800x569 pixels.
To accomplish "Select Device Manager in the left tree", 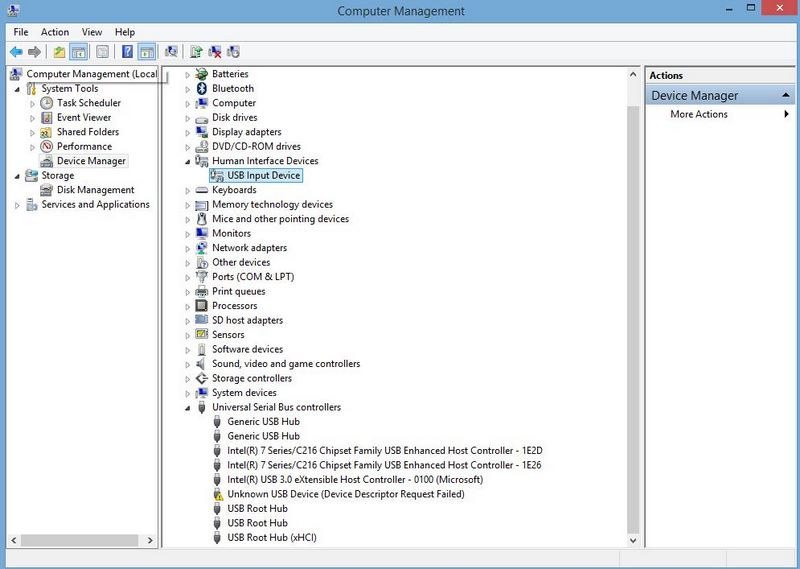I will click(x=91, y=161).
